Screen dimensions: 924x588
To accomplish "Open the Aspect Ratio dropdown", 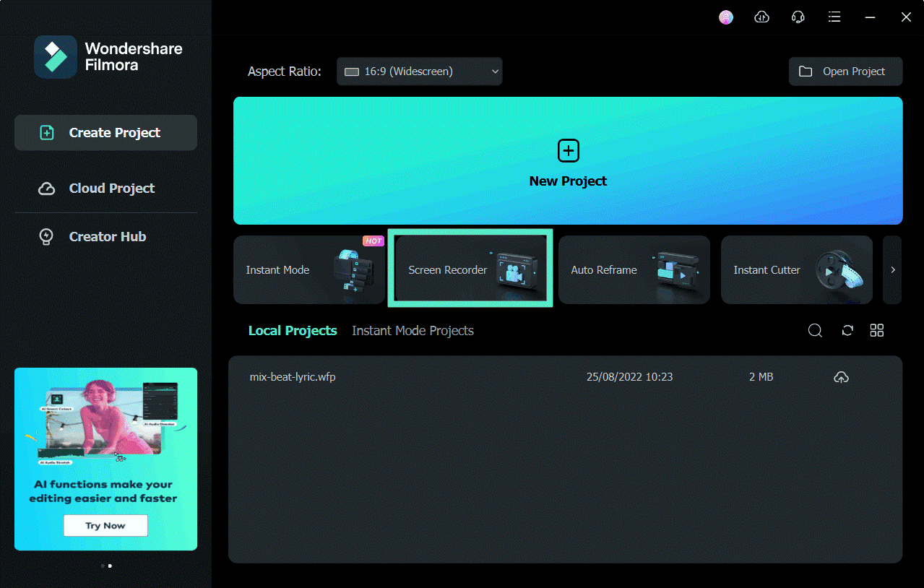I will click(x=419, y=71).
